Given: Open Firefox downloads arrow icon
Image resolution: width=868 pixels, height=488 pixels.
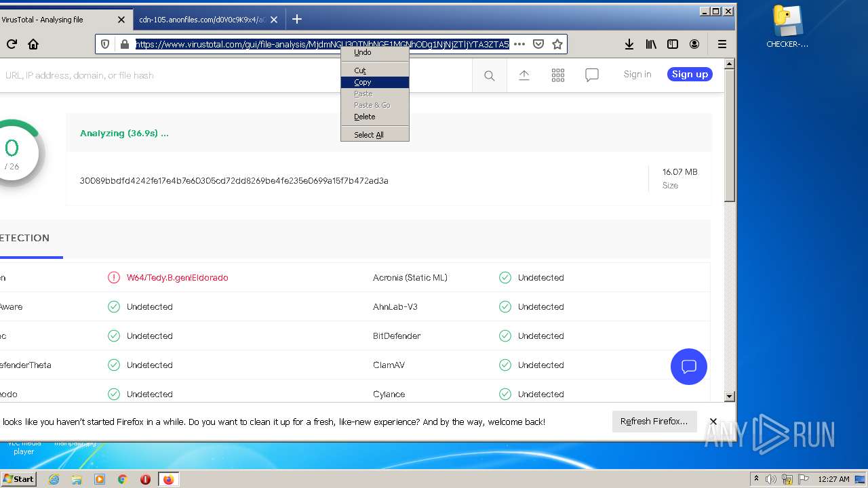Looking at the screenshot, I should tap(629, 44).
